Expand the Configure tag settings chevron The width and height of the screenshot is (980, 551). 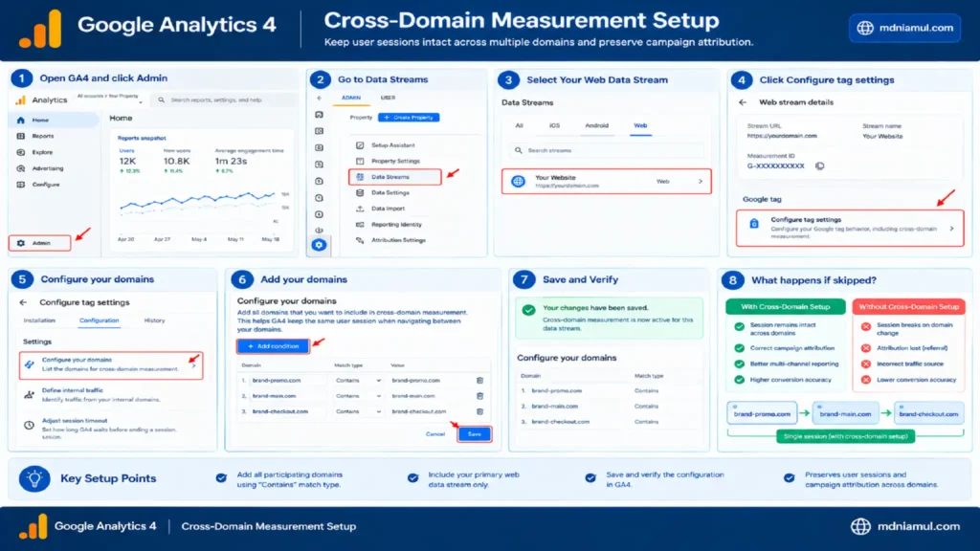point(952,229)
